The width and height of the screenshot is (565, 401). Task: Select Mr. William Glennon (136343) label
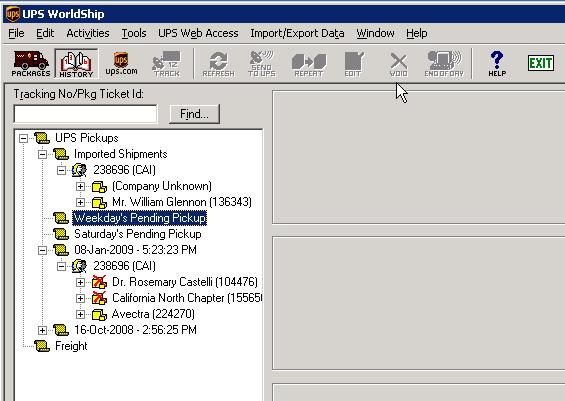click(182, 202)
